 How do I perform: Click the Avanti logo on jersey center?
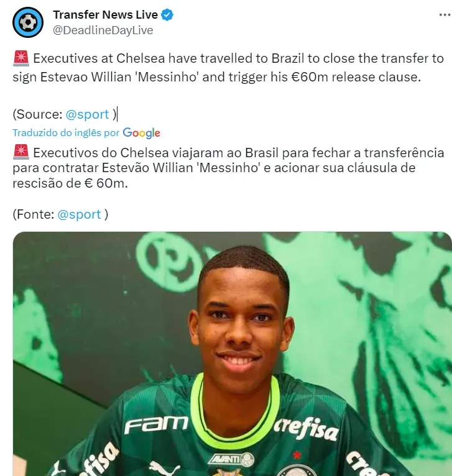231,459
